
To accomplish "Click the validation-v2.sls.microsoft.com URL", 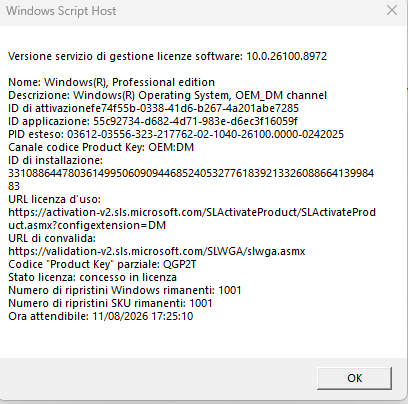I will tap(157, 251).
